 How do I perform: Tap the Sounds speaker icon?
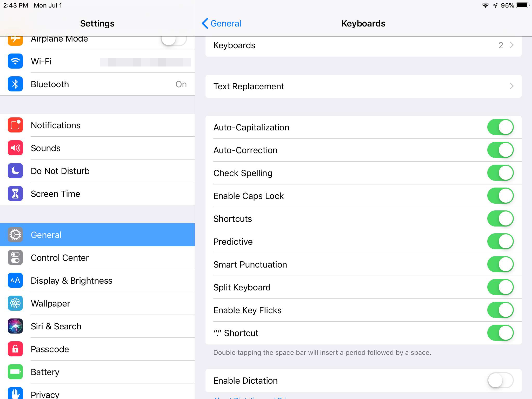coord(15,148)
